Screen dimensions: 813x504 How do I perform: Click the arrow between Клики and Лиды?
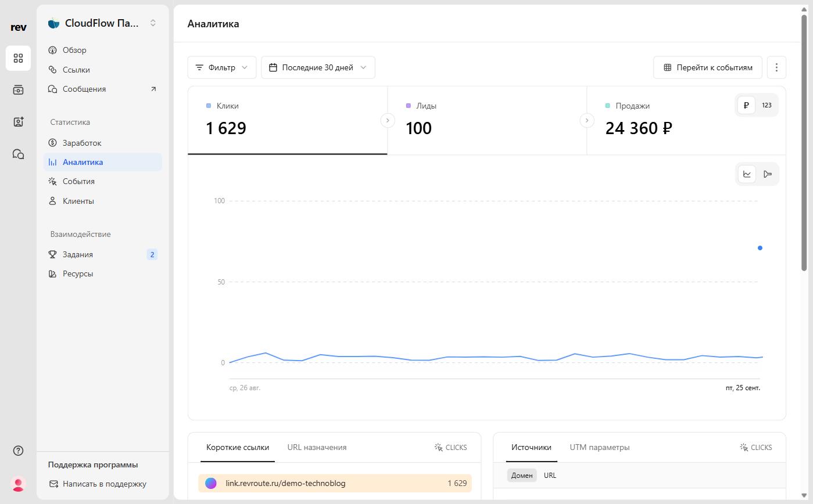[x=388, y=120]
